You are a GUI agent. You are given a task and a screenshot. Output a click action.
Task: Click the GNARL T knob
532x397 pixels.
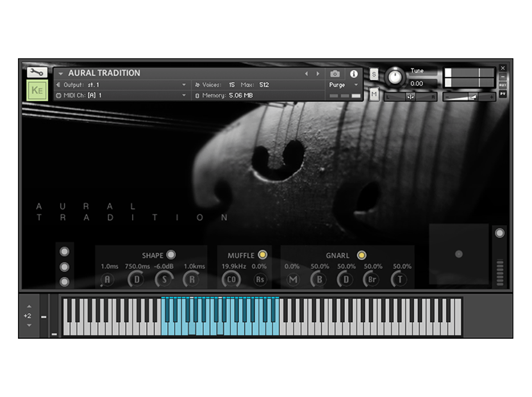click(399, 280)
